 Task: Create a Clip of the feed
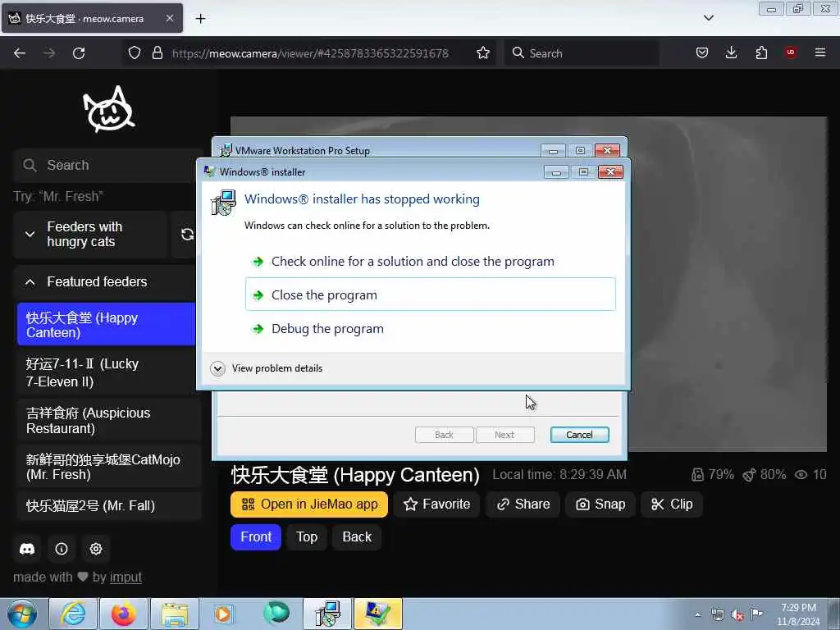pyautogui.click(x=671, y=504)
